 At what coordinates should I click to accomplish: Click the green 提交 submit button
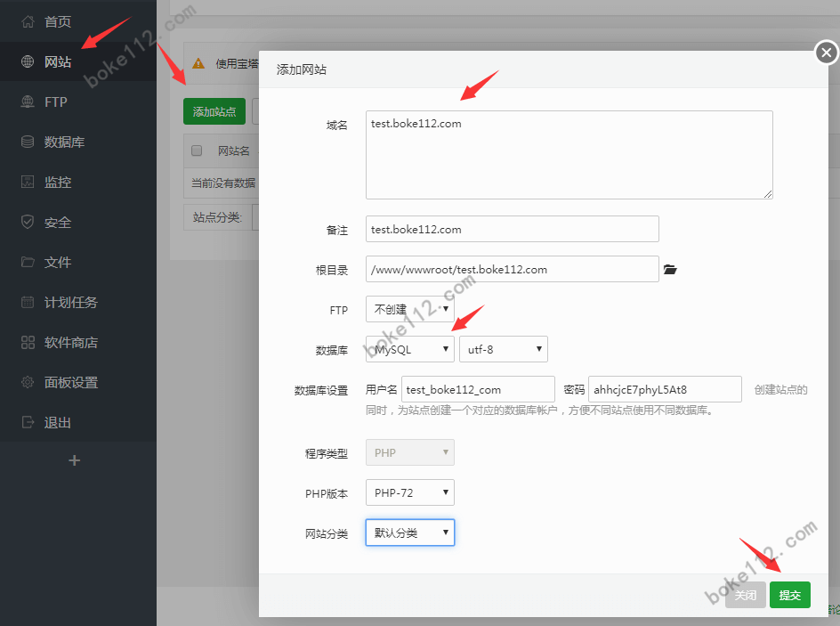pyautogui.click(x=789, y=595)
